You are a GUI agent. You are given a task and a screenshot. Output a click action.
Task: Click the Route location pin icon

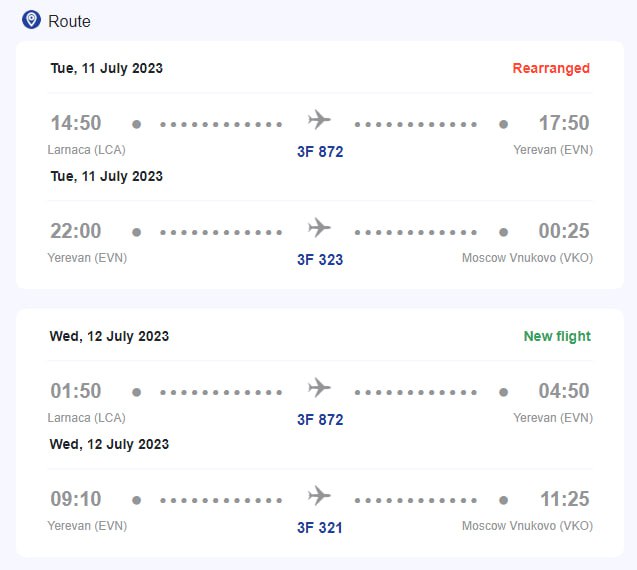point(31,20)
